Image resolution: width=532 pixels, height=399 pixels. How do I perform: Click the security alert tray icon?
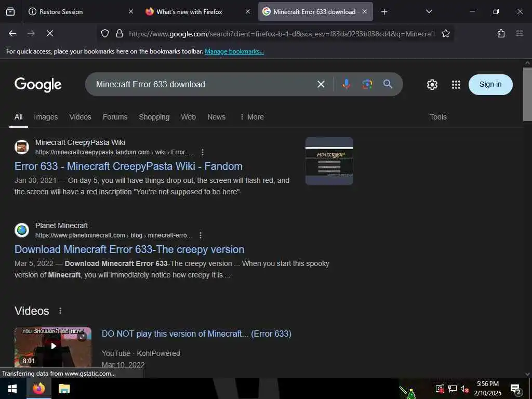click(440, 389)
